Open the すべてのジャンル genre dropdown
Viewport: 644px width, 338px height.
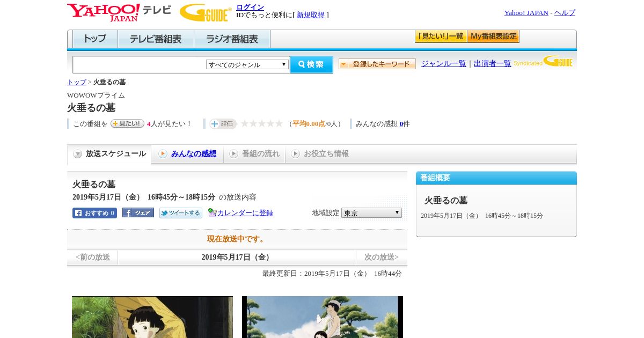(247, 64)
